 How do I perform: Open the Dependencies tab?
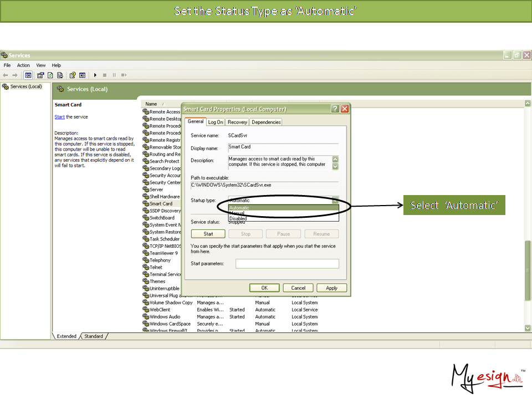(x=266, y=122)
